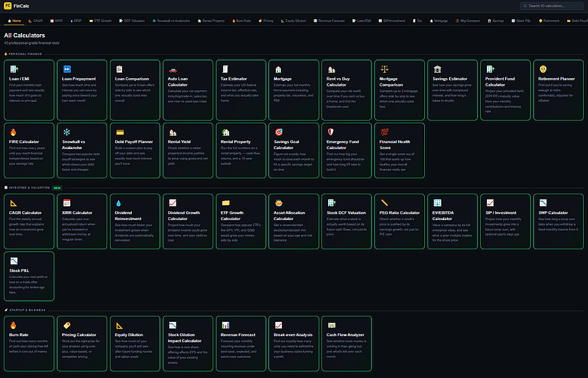Open the Retirement tab
This screenshot has height=378, width=588.
tap(549, 21)
